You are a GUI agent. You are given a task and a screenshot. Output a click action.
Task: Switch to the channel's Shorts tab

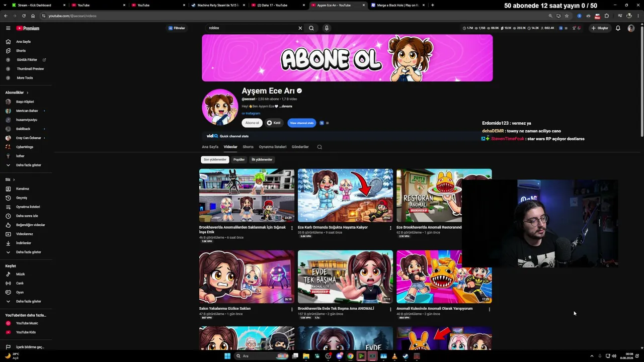coord(248,147)
